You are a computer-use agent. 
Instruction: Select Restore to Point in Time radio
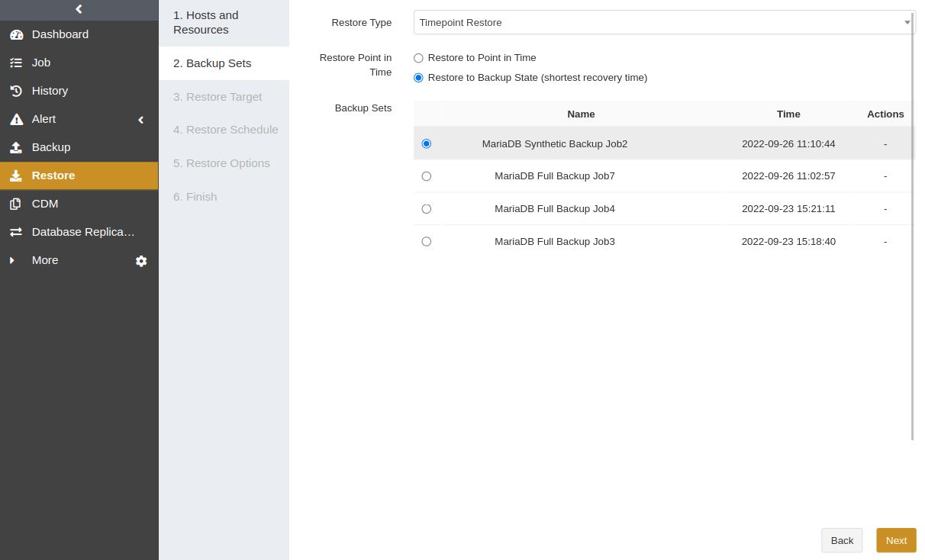pos(418,58)
